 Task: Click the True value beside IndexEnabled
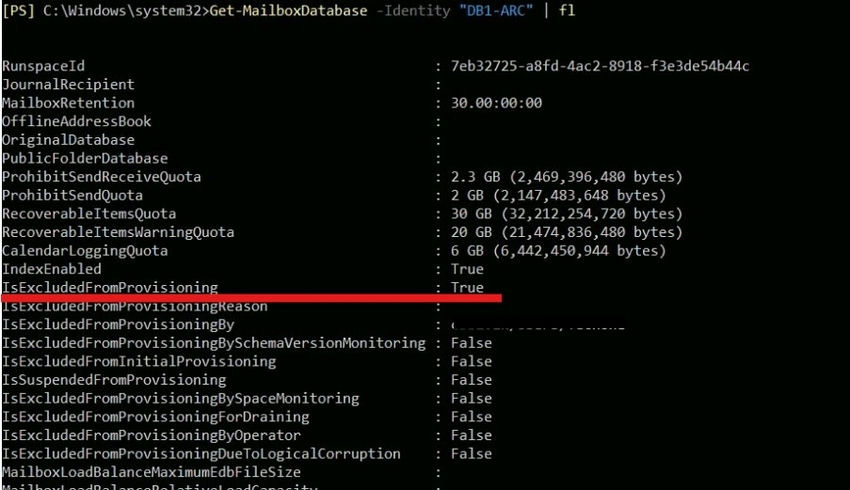click(467, 269)
